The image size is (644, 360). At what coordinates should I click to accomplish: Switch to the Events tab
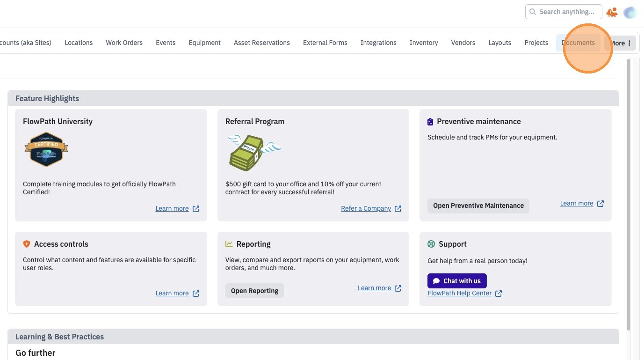pos(166,43)
